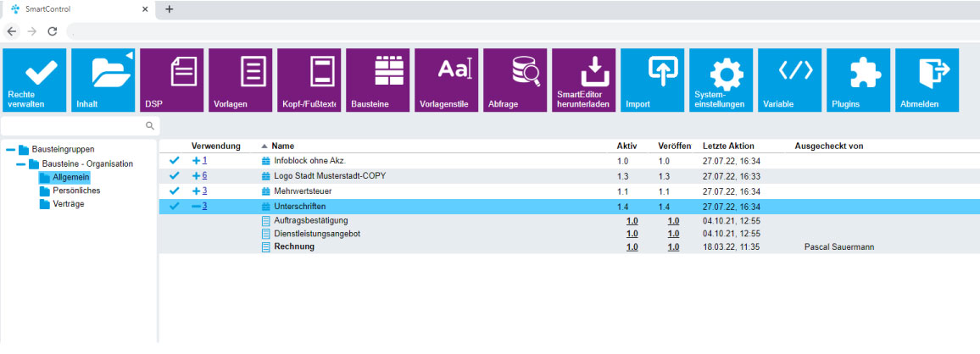Open the Rechte verwalten tile
This screenshot has height=354, width=980.
tap(35, 80)
